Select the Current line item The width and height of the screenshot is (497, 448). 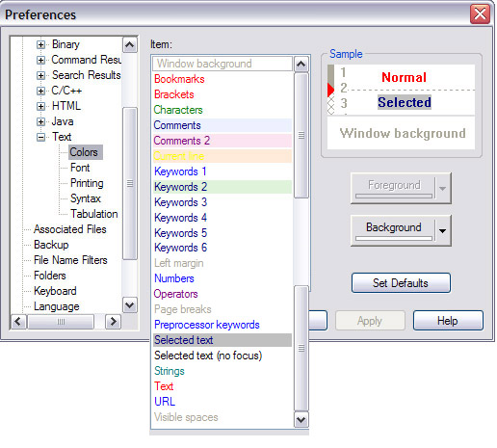222,156
